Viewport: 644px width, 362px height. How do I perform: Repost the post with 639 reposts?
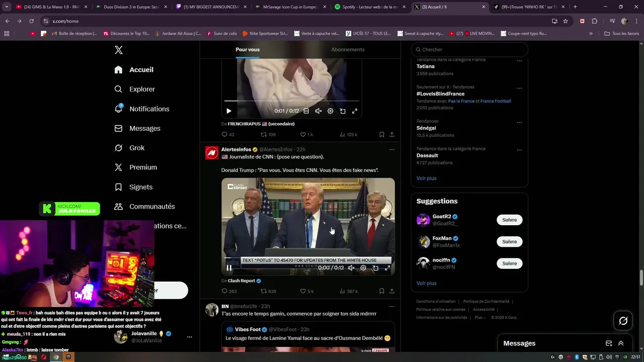click(x=268, y=291)
